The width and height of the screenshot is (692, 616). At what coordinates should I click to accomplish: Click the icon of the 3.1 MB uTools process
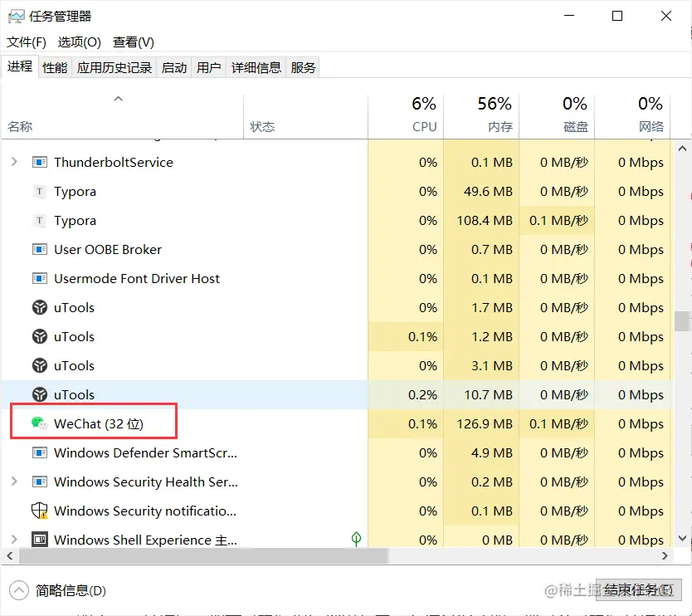tap(40, 365)
